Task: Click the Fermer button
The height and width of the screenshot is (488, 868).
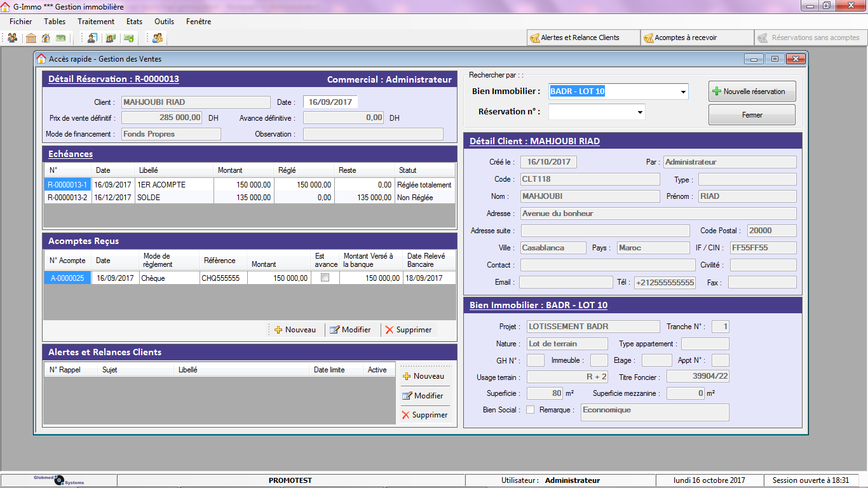Action: click(x=752, y=115)
